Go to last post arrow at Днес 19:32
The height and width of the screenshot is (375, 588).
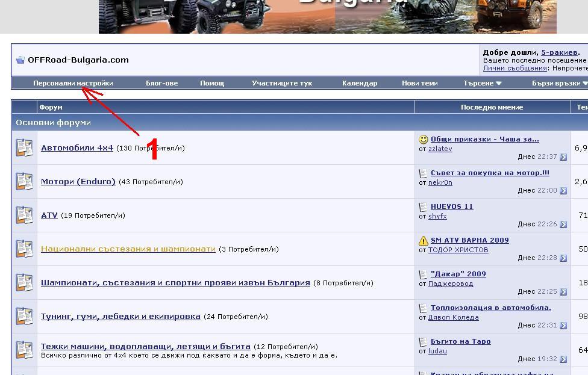tap(563, 359)
